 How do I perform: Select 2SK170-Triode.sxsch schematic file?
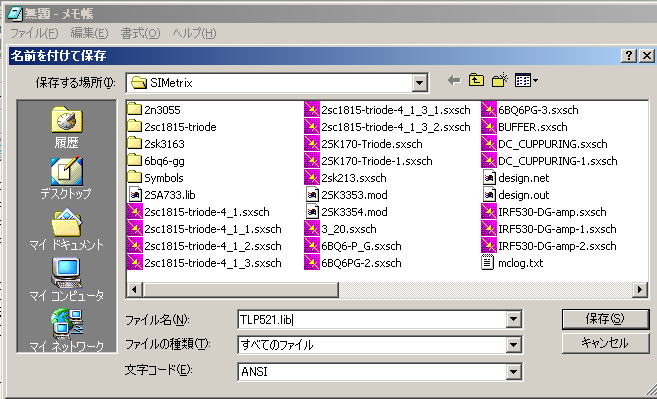point(363,144)
